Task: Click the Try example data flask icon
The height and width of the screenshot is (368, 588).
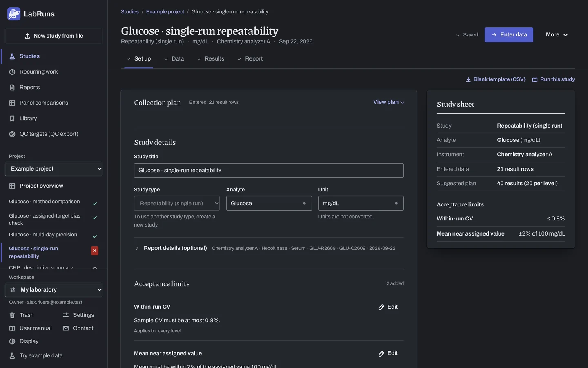Action: [x=12, y=356]
